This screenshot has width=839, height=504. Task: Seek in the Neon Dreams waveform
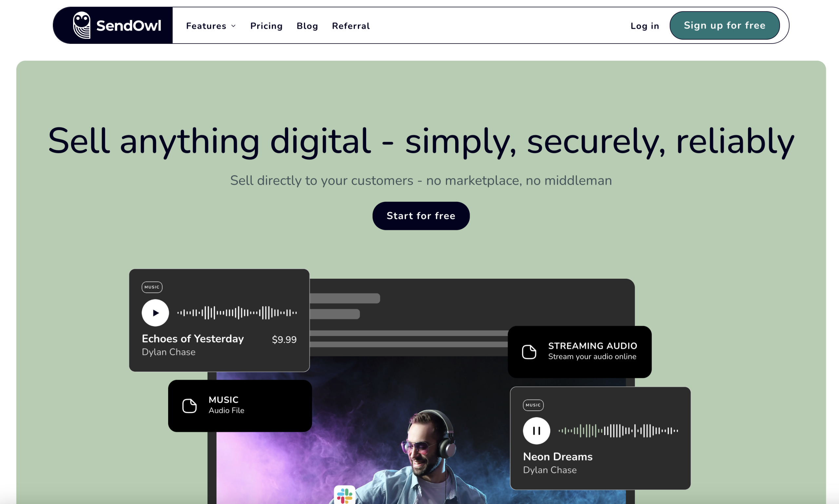[618, 431]
